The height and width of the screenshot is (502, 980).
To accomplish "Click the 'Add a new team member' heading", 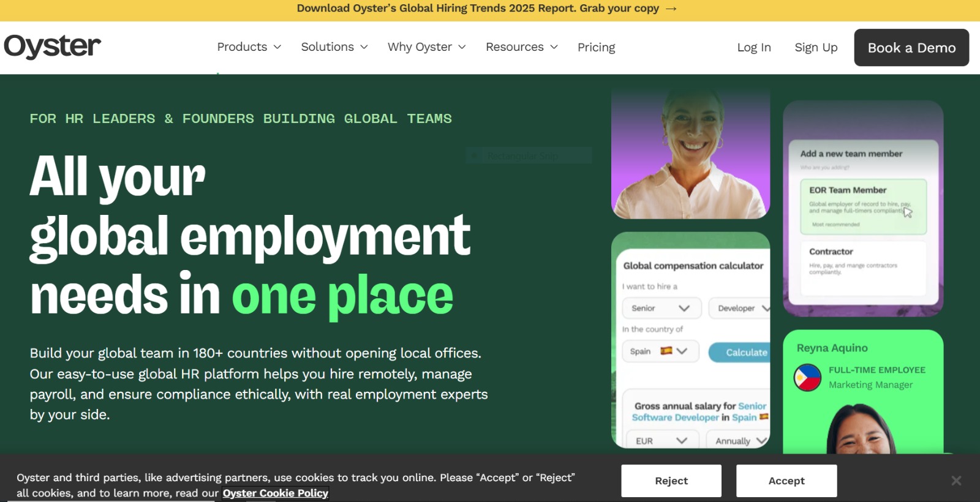I will (851, 154).
